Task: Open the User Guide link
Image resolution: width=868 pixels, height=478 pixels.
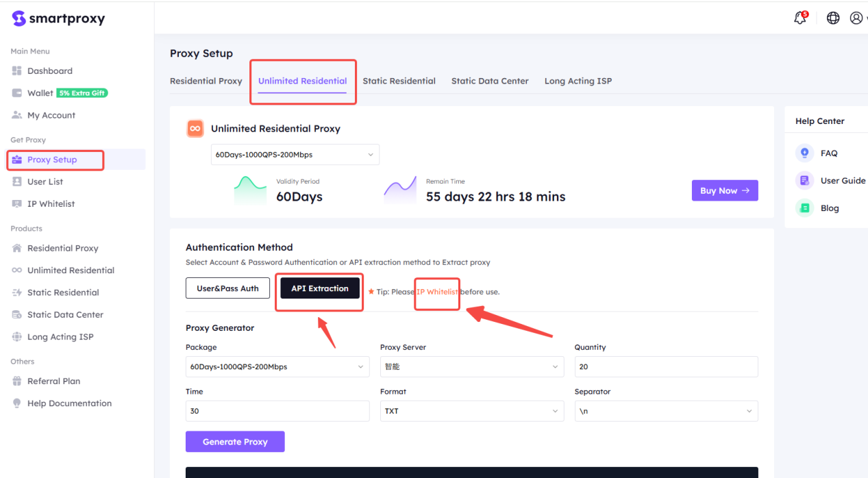Action: coord(843,180)
